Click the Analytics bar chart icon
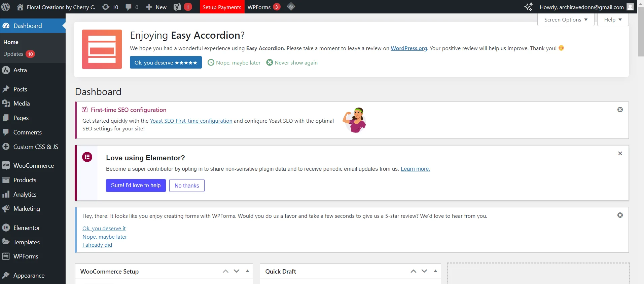The image size is (644, 284). (6, 194)
